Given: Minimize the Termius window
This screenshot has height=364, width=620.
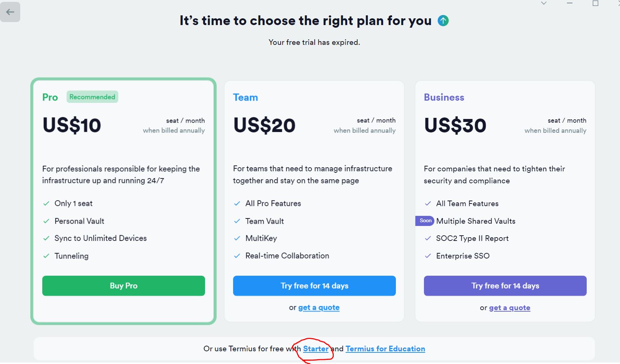Looking at the screenshot, I should pos(569,3).
